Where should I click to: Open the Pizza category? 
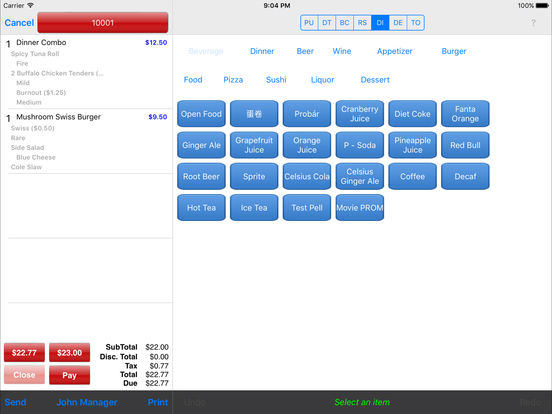point(233,80)
